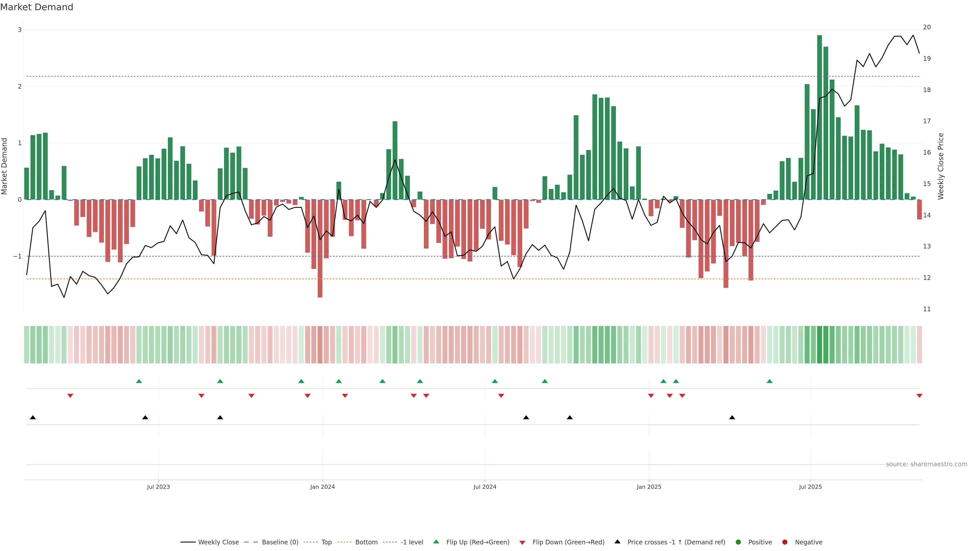This screenshot has height=551, width=980.
Task: Click the Jan 2024 axis label
Action: (x=322, y=487)
